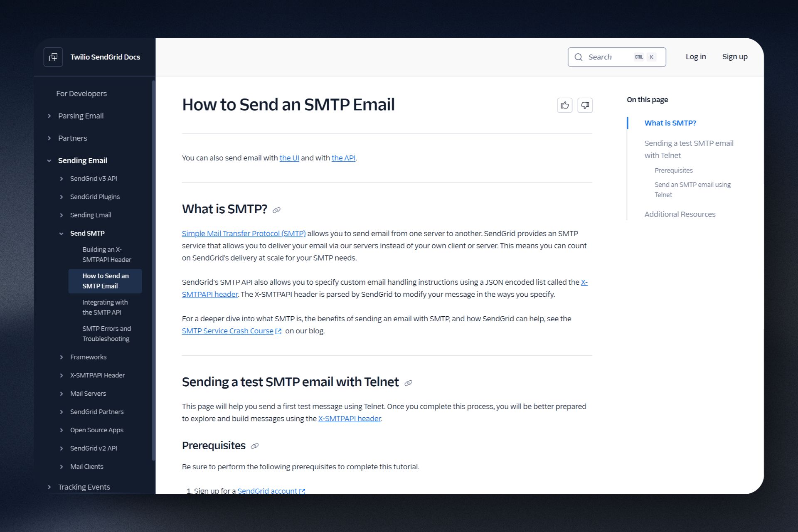798x532 pixels.
Task: Jump to Additional Resources in page outline
Action: tap(680, 214)
